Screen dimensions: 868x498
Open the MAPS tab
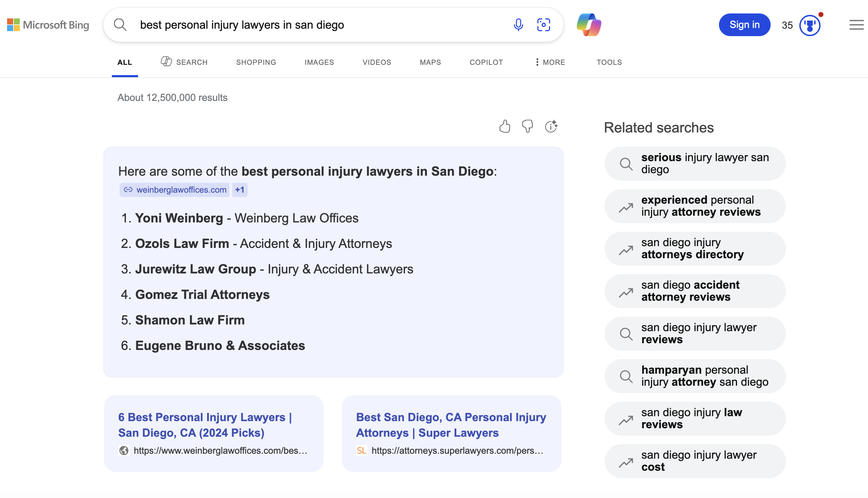point(430,62)
